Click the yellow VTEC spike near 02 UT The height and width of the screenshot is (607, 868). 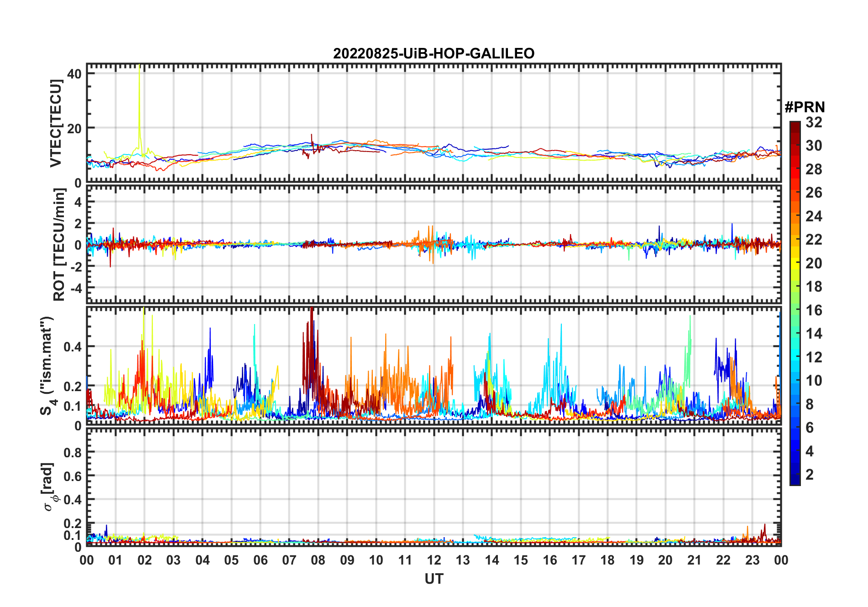click(x=140, y=100)
